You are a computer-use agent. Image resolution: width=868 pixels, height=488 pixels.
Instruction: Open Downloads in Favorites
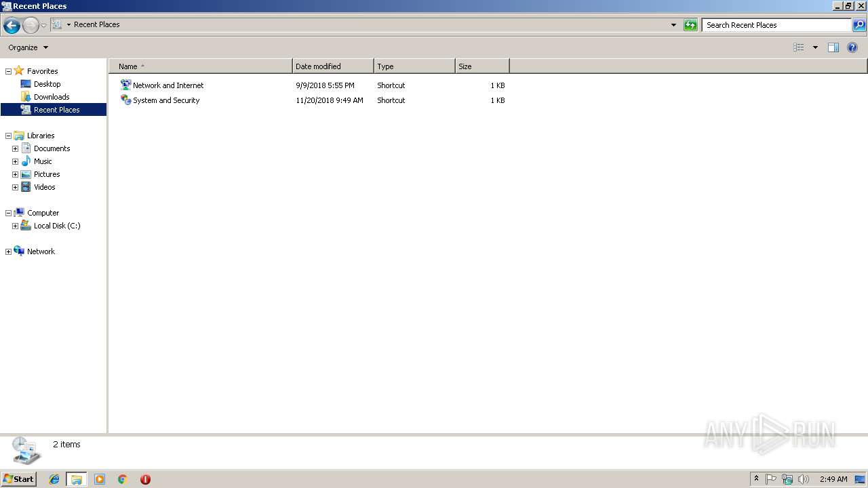click(52, 97)
